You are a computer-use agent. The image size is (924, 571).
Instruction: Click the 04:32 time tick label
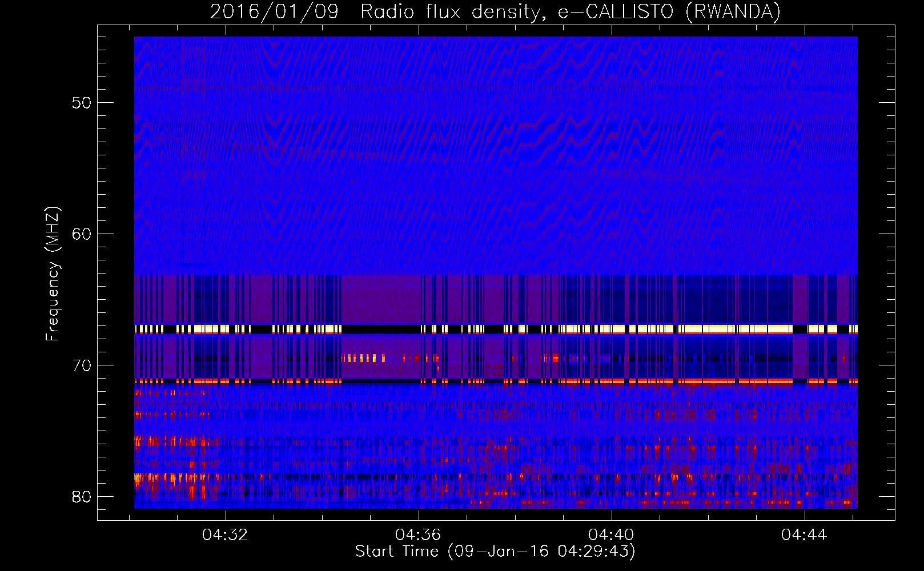pyautogui.click(x=226, y=534)
